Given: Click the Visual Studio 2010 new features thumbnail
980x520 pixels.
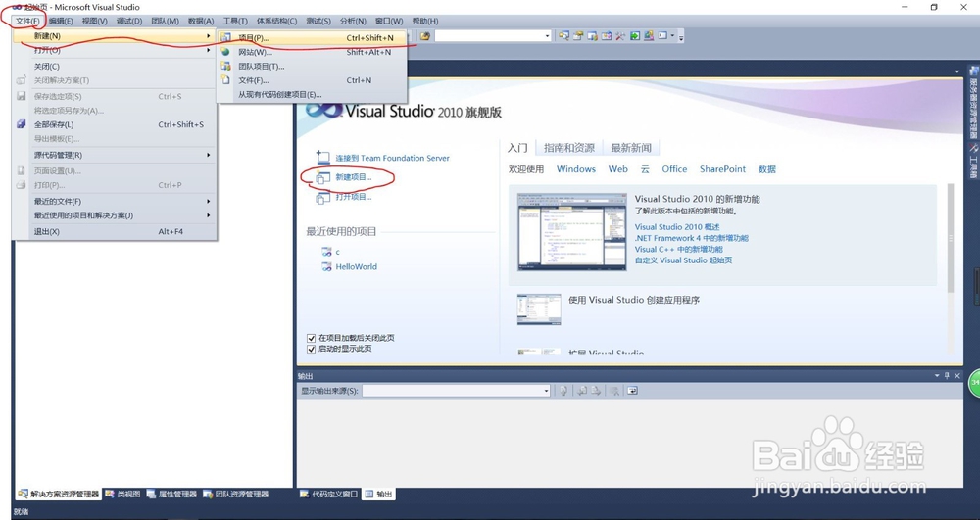Looking at the screenshot, I should coord(572,232).
